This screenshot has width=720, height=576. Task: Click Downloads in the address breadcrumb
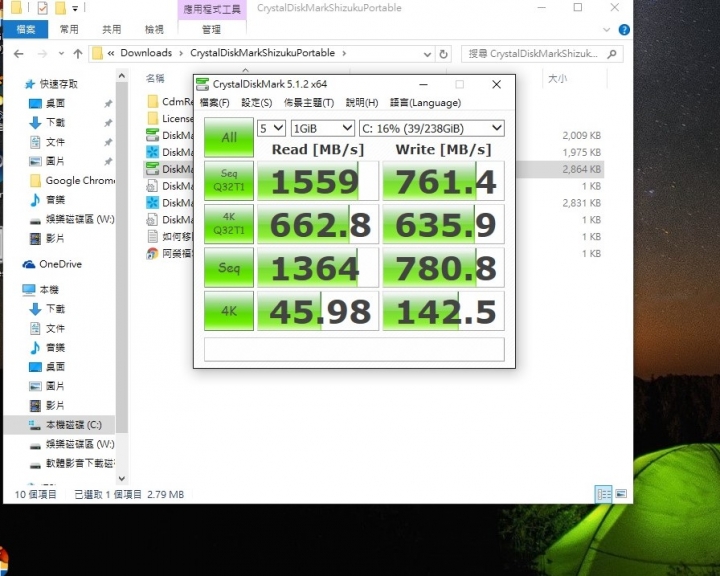click(146, 53)
